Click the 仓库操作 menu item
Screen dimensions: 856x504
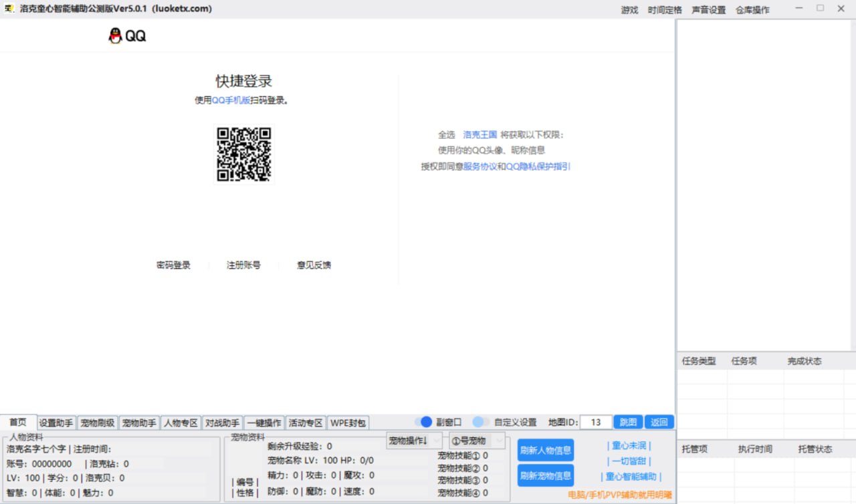coord(752,9)
